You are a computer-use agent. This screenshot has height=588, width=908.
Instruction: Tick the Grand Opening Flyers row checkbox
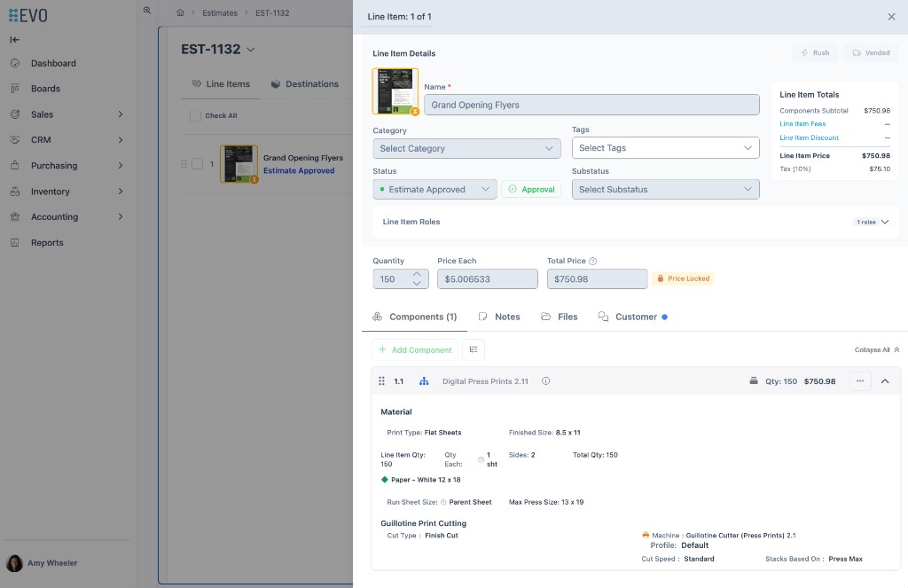pos(198,164)
